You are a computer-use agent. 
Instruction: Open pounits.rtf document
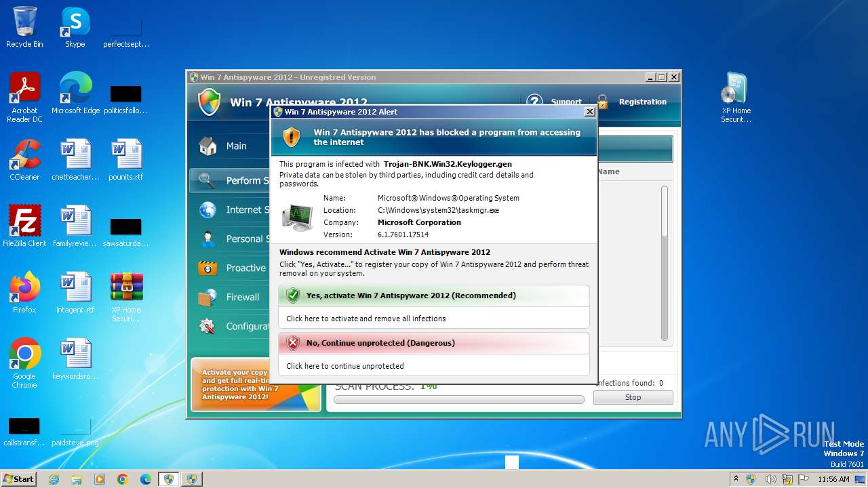126,160
